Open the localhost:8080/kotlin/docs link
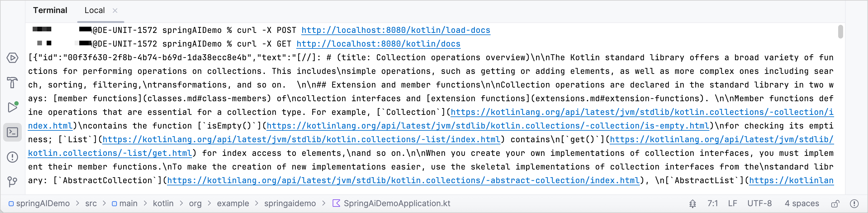The width and height of the screenshot is (868, 213). [378, 44]
